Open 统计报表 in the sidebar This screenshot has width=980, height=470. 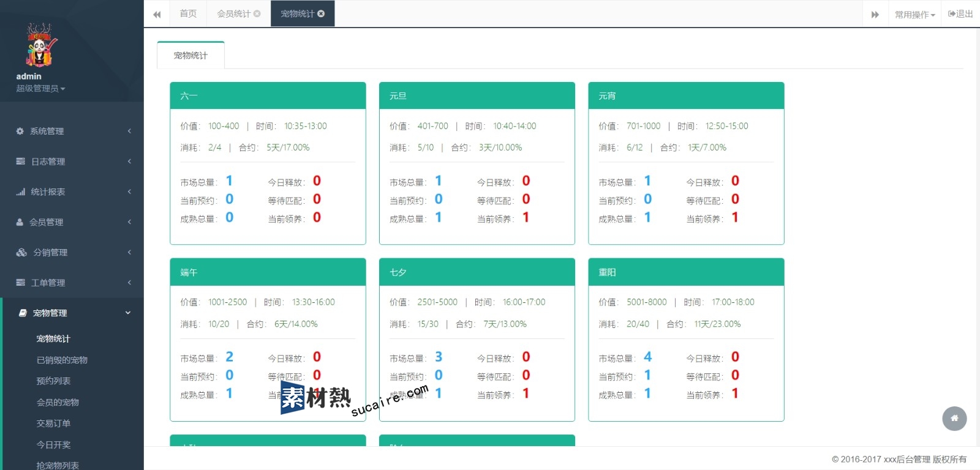[72, 192]
